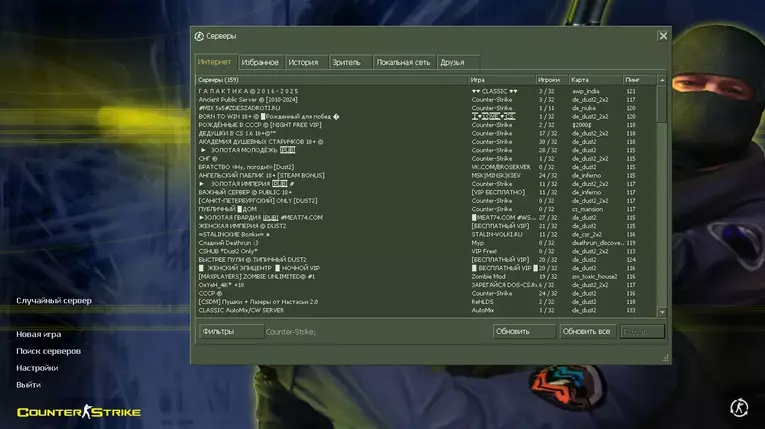Screen dimensions: 765x429
Task: Sort by the Пинг column header
Action: (640, 80)
